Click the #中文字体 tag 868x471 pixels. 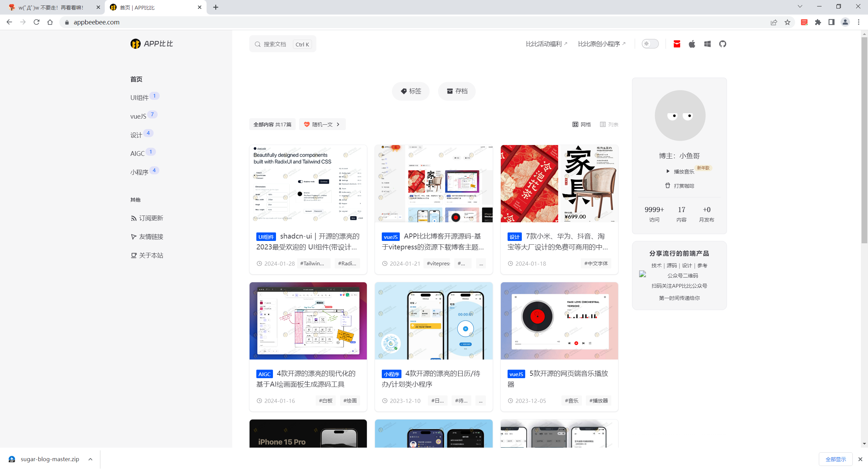click(x=596, y=263)
